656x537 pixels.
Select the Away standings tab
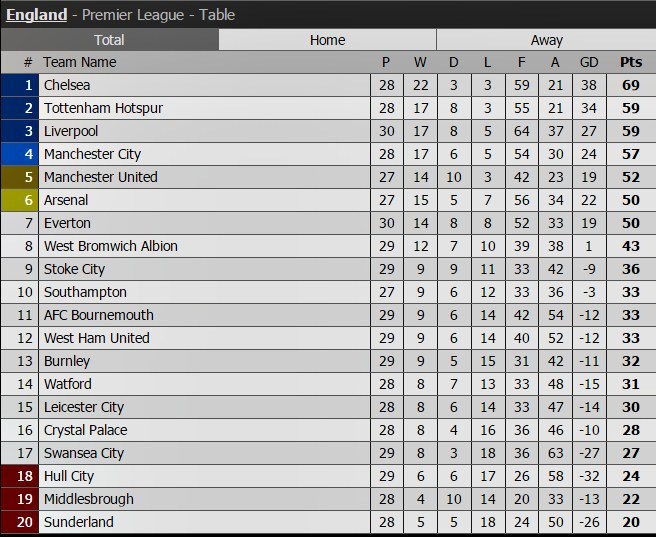point(546,40)
